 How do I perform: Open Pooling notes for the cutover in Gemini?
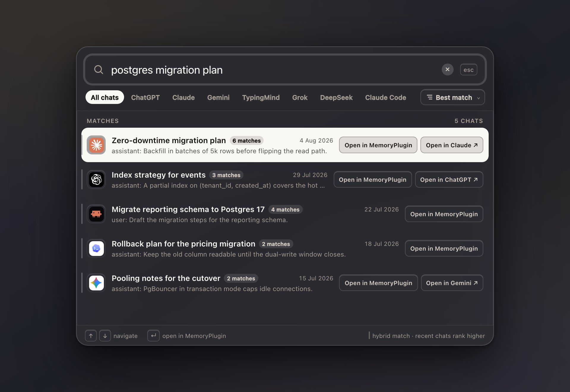pos(452,283)
